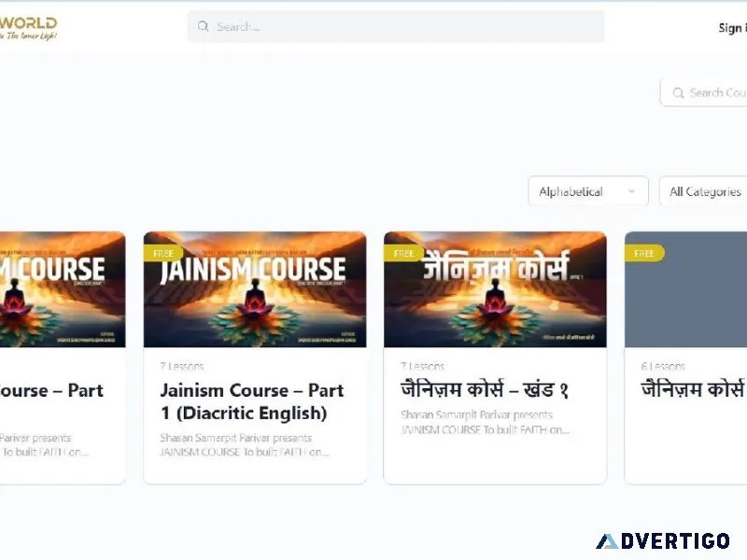Click FREE badge on Diacritic English course
This screenshot has width=747, height=560.
(x=163, y=253)
